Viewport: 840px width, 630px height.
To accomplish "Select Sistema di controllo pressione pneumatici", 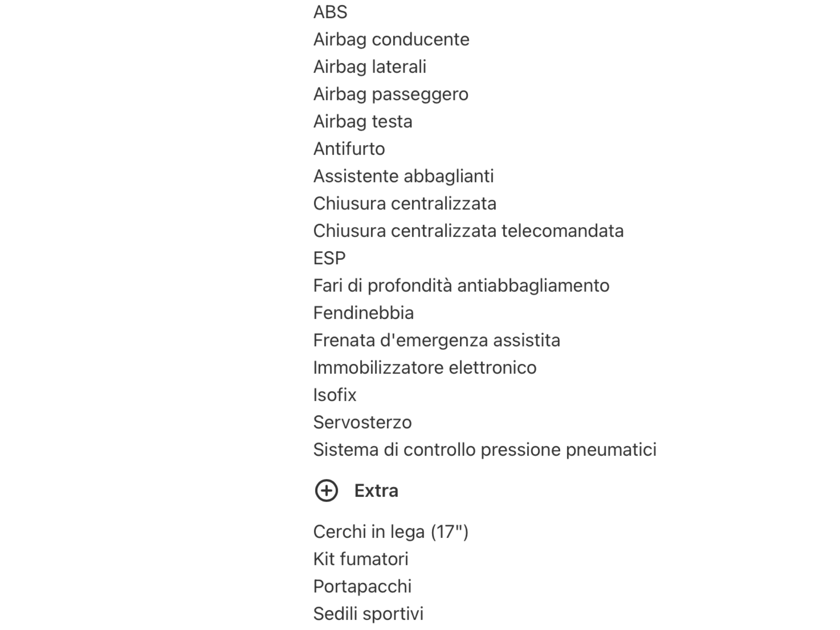I will 485,450.
